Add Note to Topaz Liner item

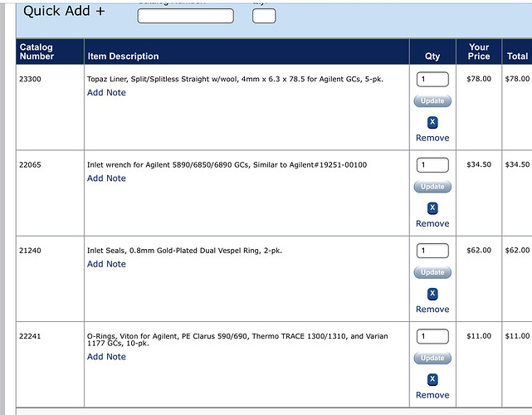click(x=106, y=92)
